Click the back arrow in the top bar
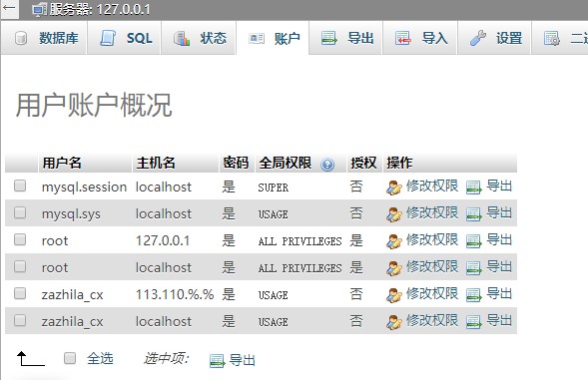 point(9,8)
